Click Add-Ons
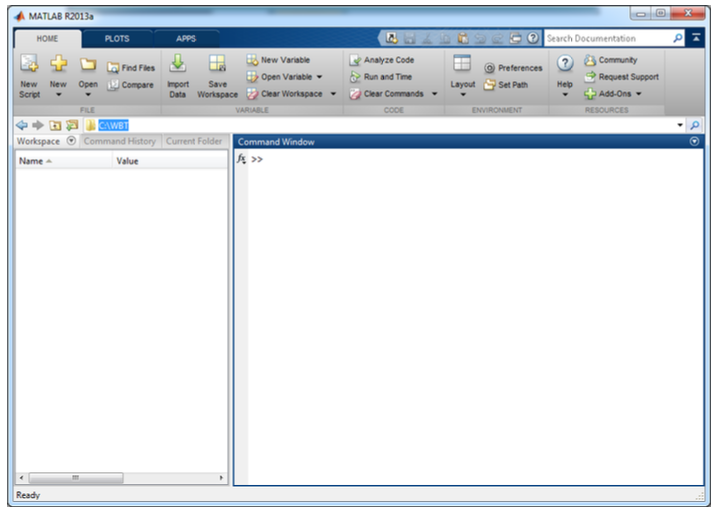 point(608,94)
